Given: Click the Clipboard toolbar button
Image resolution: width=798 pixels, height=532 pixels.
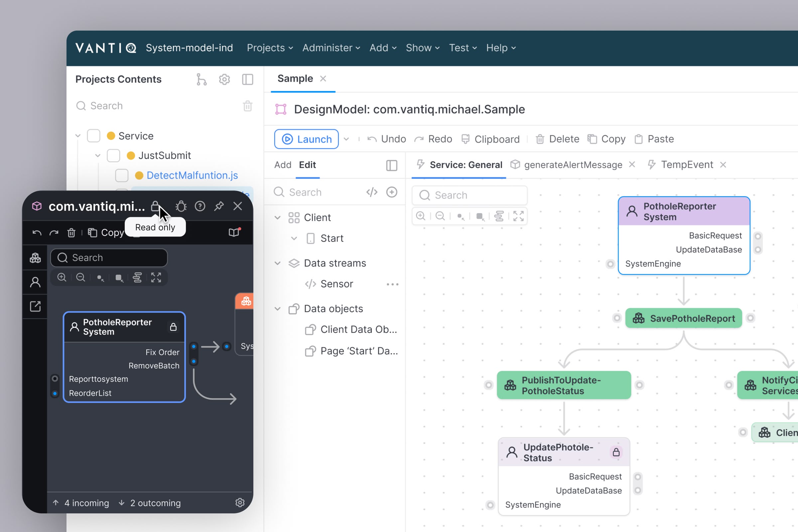Looking at the screenshot, I should point(491,139).
